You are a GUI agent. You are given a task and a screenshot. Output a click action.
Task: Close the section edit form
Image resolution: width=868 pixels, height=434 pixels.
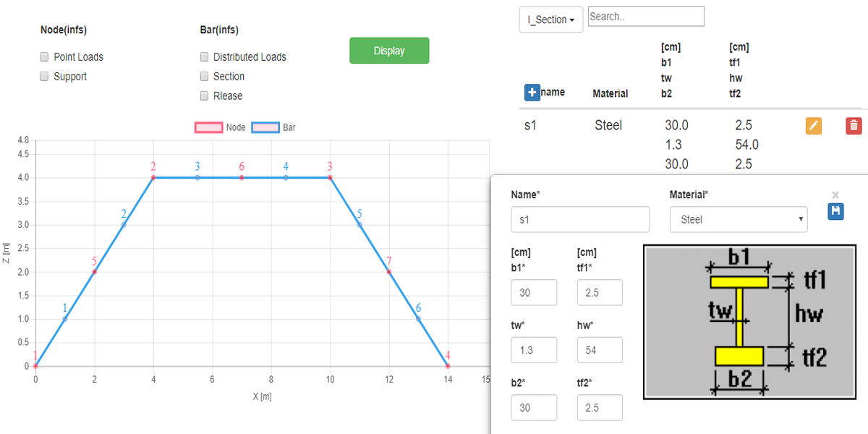[x=835, y=195]
